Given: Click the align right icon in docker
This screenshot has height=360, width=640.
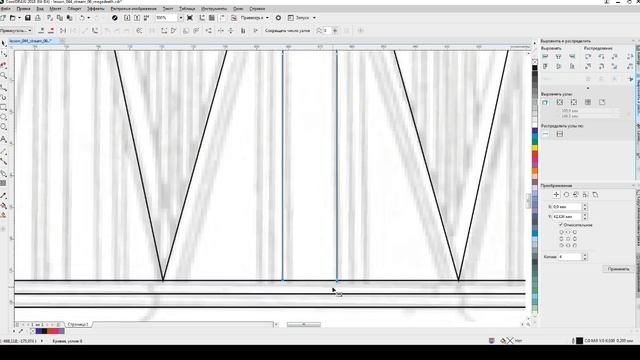Looking at the screenshot, I should click(x=572, y=56).
